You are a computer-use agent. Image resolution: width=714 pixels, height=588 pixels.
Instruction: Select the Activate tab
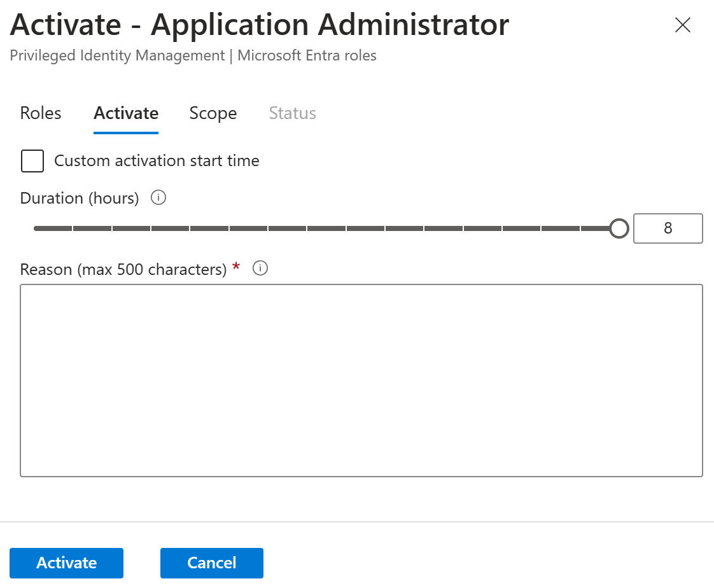[x=126, y=113]
